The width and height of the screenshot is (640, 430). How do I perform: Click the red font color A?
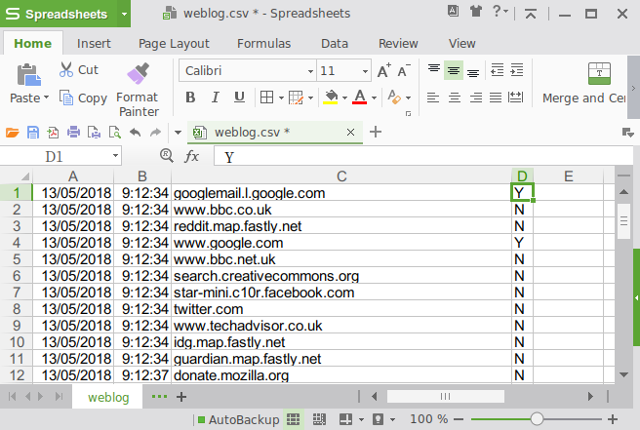359,97
